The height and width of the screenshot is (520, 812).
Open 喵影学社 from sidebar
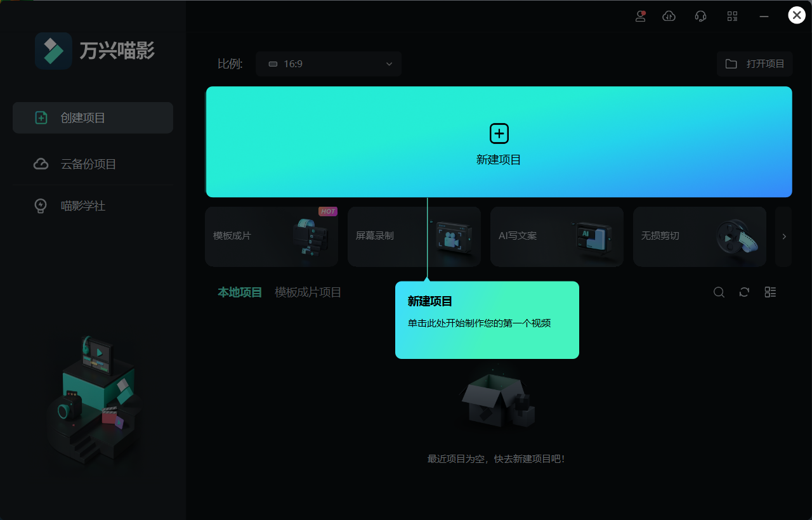coord(93,205)
